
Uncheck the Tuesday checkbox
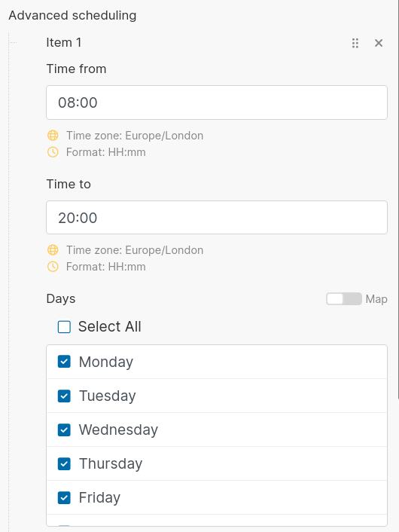[64, 396]
